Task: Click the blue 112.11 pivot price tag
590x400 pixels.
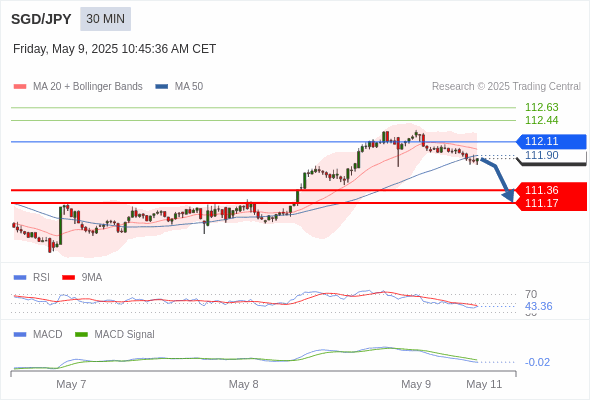Action: click(551, 141)
